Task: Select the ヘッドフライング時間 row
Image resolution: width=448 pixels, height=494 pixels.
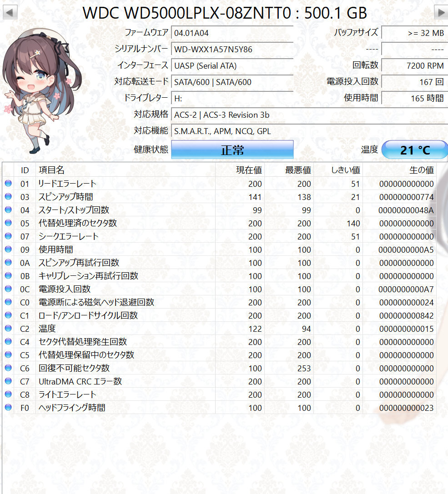Action: [x=219, y=408]
